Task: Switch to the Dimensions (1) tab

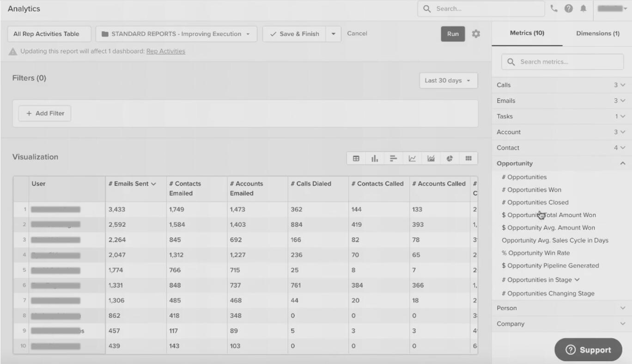Action: pos(597,34)
